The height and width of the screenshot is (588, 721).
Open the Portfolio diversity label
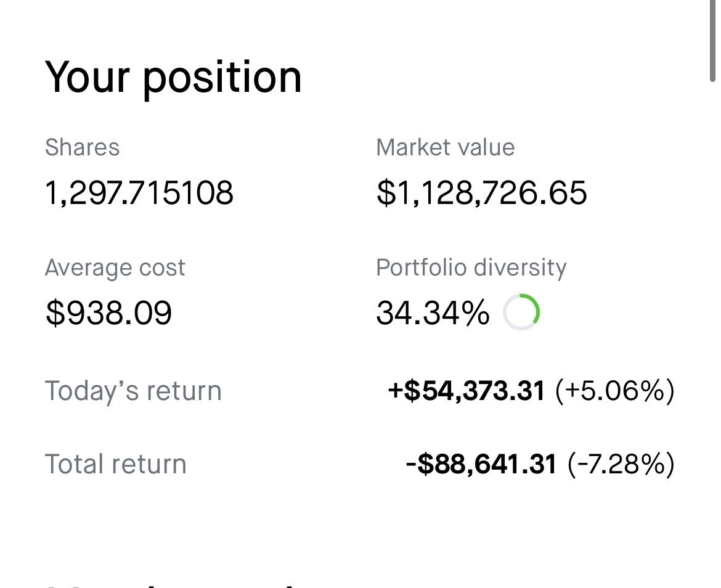click(x=471, y=267)
